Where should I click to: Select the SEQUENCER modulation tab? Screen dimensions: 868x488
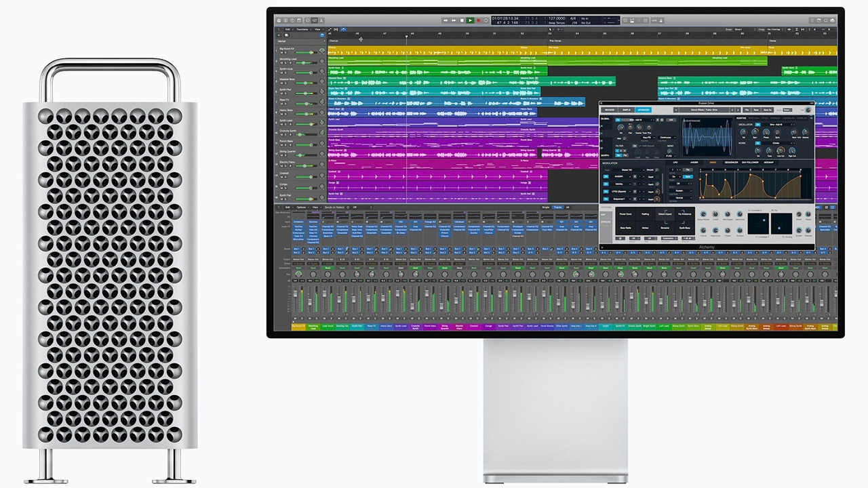(x=732, y=162)
